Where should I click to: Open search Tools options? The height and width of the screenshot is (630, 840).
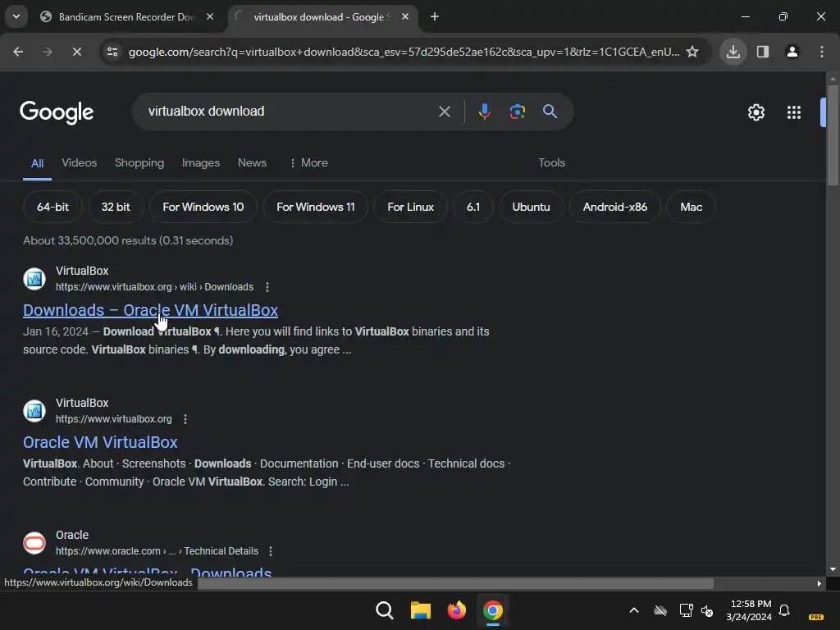(x=551, y=163)
